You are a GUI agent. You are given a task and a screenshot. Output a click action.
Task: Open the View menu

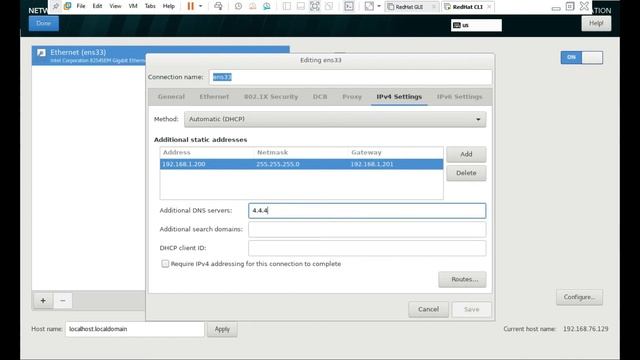[115, 6]
